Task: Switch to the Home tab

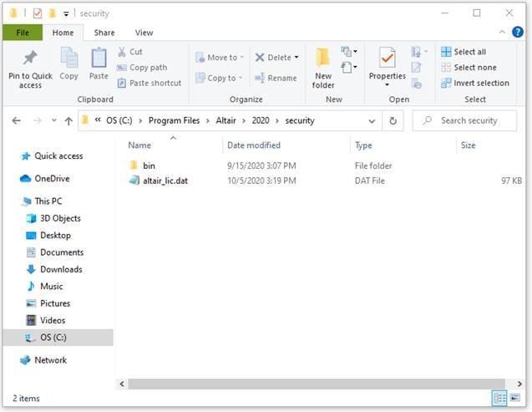Action: 63,33
